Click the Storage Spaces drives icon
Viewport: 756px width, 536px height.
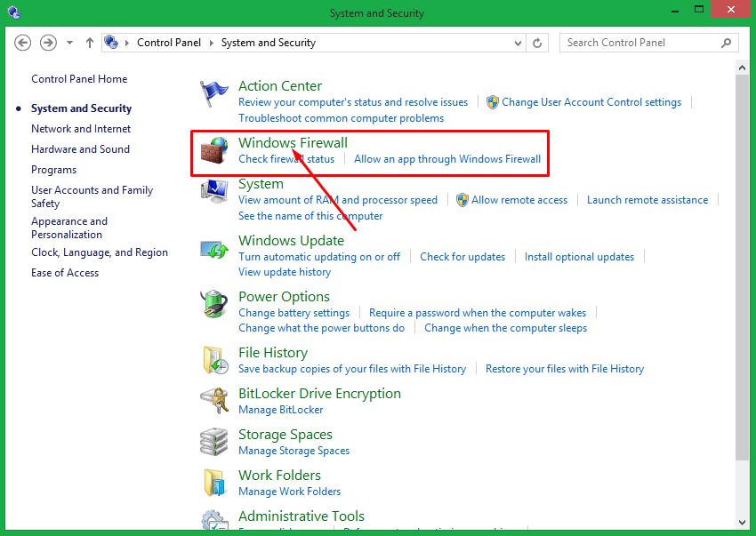(213, 442)
